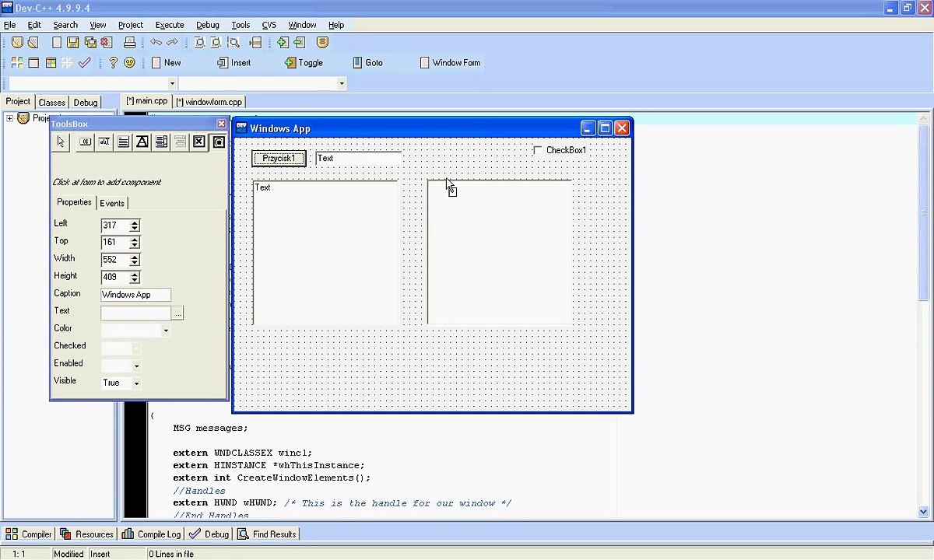
Task: Switch to the Events tab in ToolsBox
Action: [112, 203]
